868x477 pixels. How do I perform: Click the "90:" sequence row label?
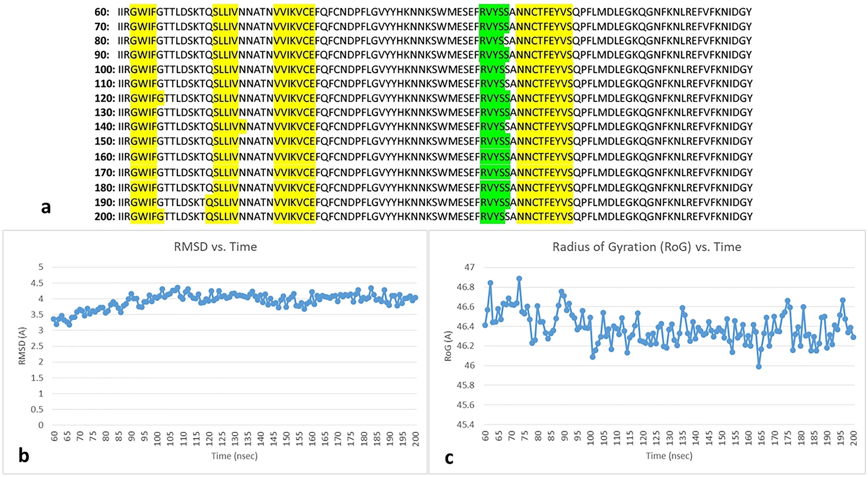pos(102,55)
